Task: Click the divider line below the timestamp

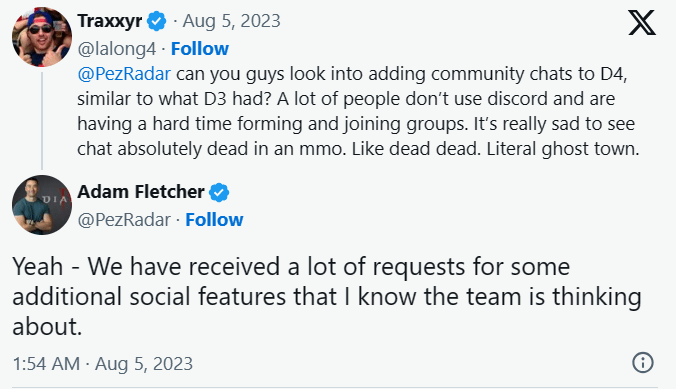Action: click(335, 387)
